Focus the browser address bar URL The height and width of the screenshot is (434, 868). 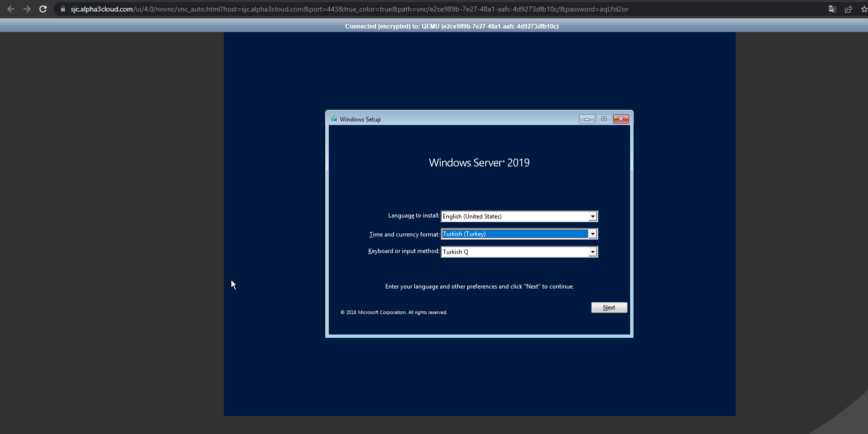point(350,9)
